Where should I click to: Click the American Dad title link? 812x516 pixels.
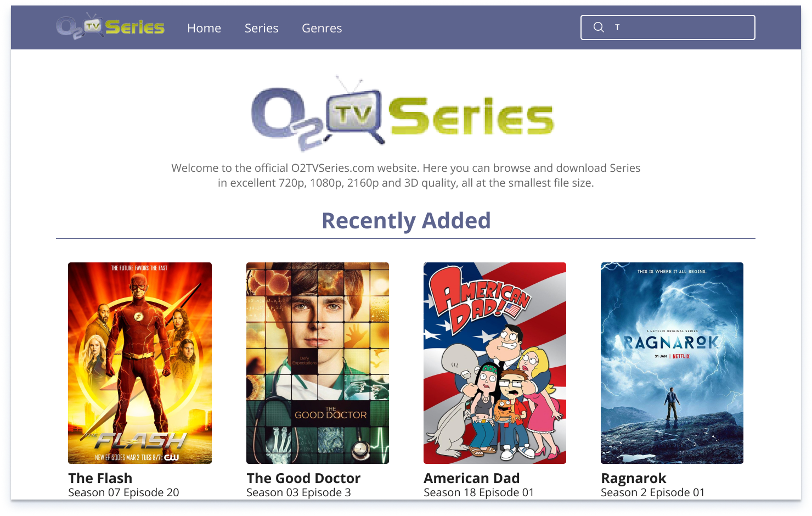click(x=472, y=478)
